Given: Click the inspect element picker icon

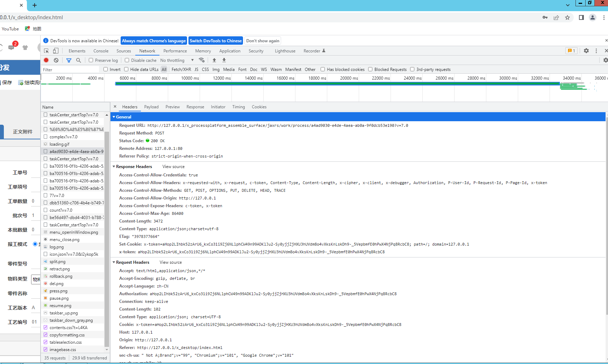Looking at the screenshot, I should pos(46,51).
